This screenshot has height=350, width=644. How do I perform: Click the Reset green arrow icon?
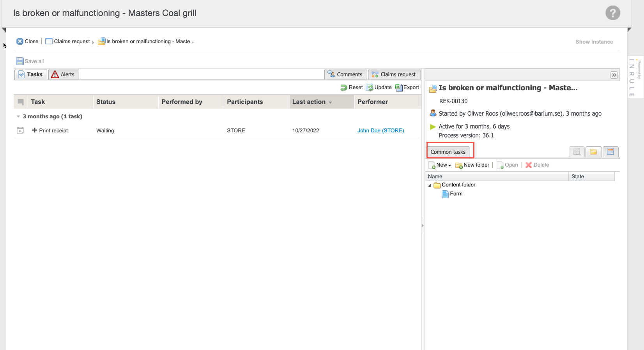344,88
